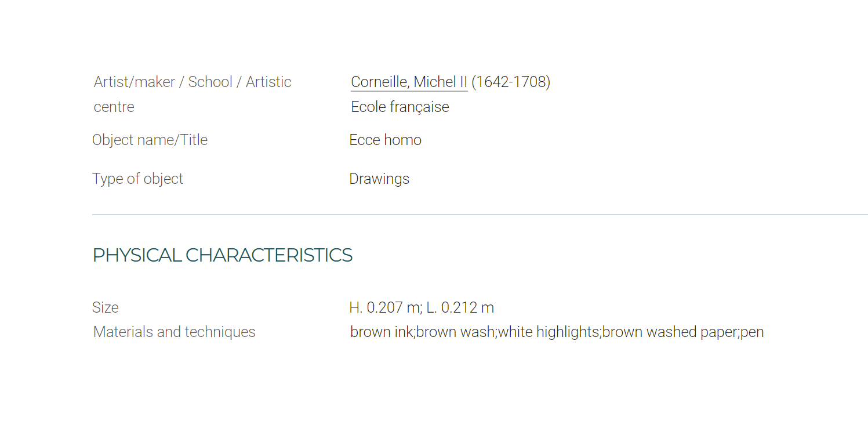Screen dimensions: 868x435
Task: Click the Ecce homo title value
Action: tap(386, 140)
